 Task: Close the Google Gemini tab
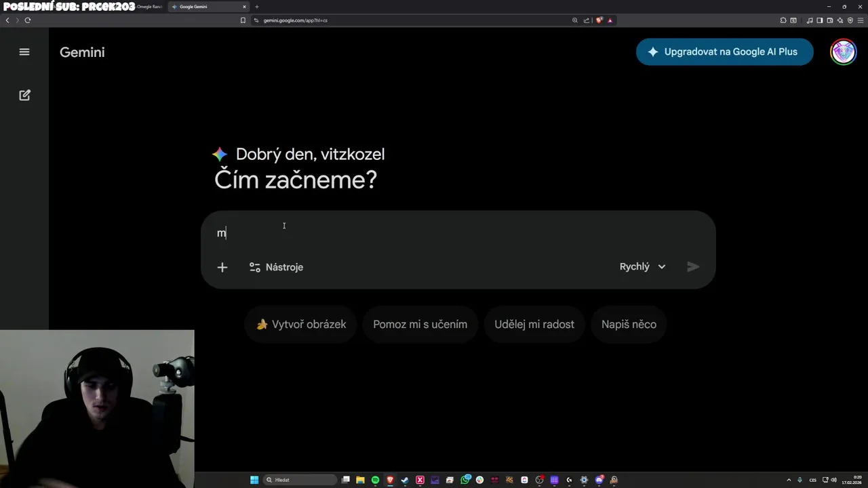coord(245,7)
